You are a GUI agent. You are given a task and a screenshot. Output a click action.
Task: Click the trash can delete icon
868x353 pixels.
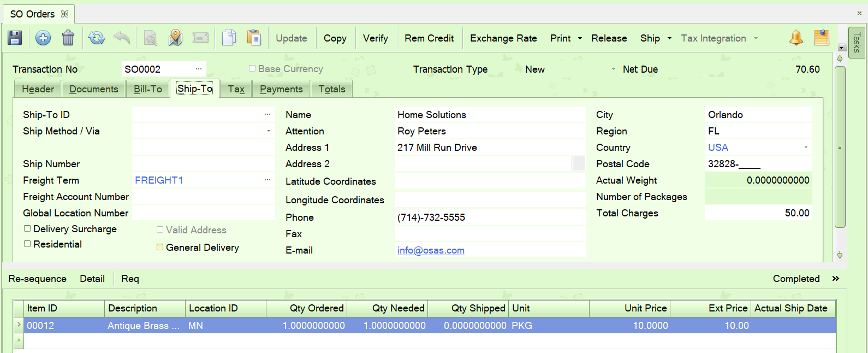(68, 38)
